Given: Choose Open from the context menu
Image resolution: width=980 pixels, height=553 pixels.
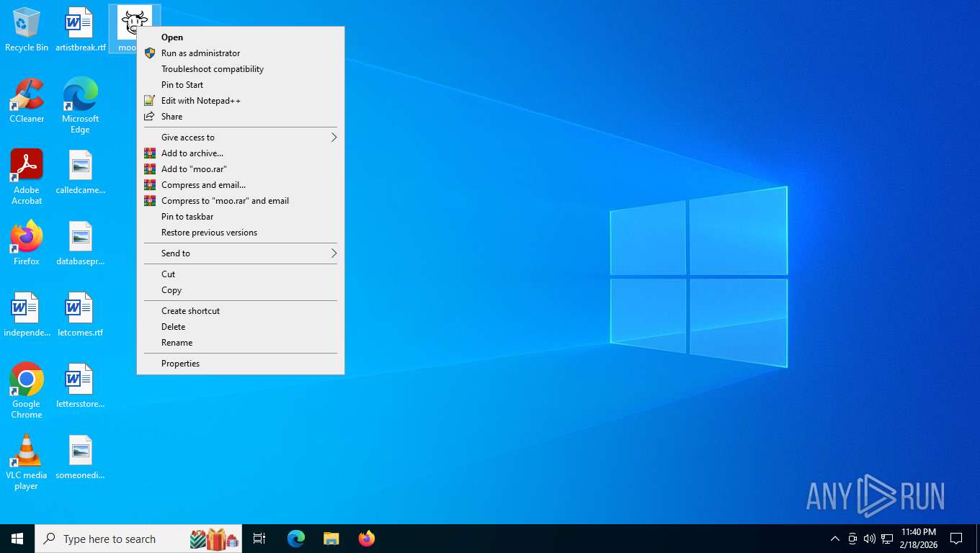Looking at the screenshot, I should coord(241,37).
